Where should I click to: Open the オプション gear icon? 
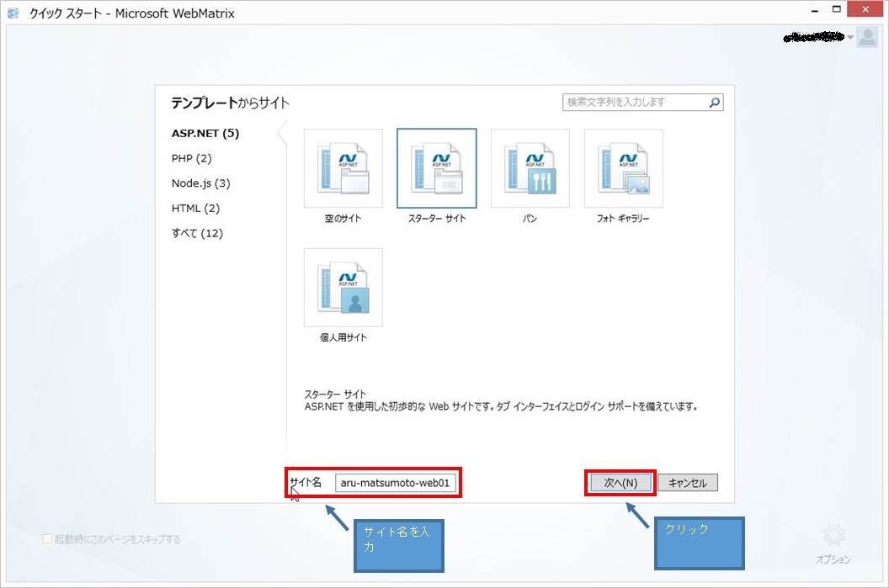click(833, 535)
